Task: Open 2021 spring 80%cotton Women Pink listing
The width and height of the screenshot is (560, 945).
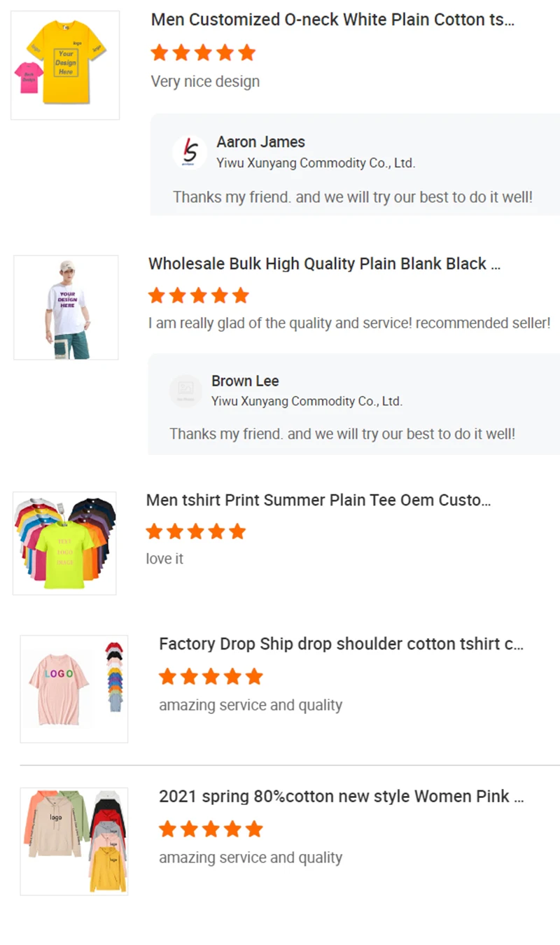Action: (341, 797)
